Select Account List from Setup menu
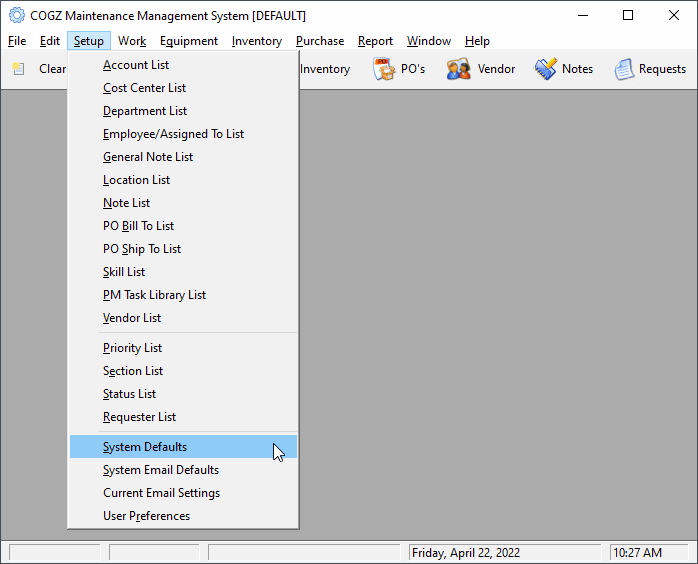This screenshot has height=564, width=698. (x=183, y=65)
